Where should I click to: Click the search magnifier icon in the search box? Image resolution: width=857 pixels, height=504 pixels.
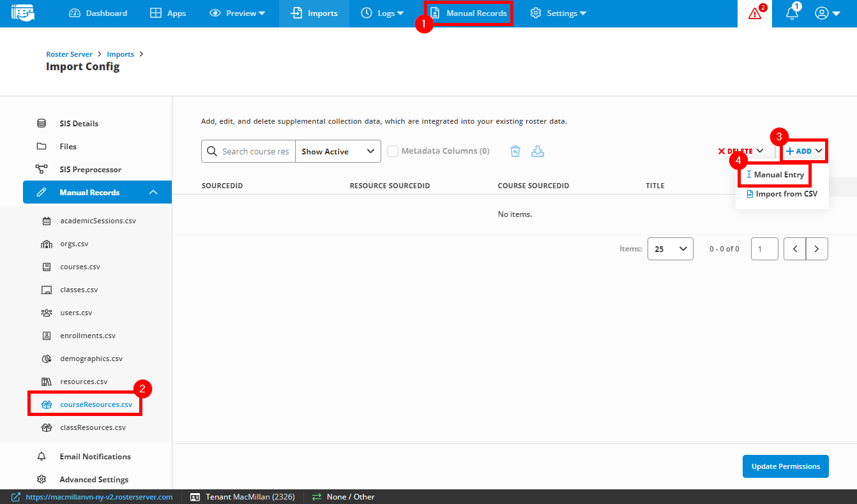coord(212,151)
